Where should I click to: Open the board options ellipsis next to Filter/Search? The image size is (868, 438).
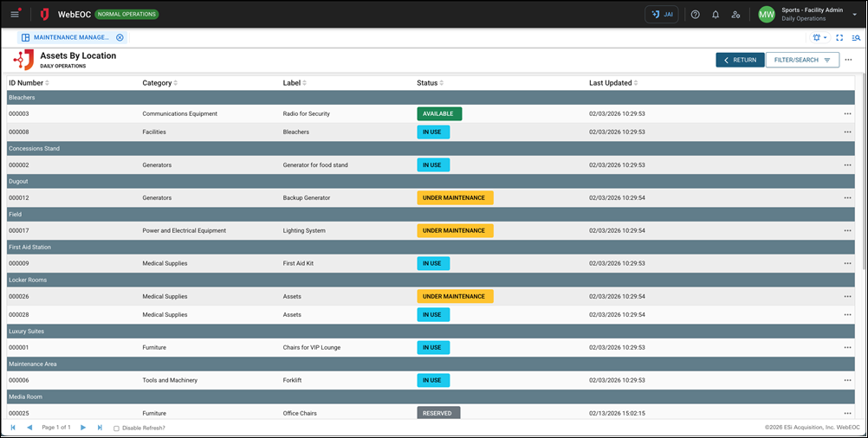click(x=848, y=60)
